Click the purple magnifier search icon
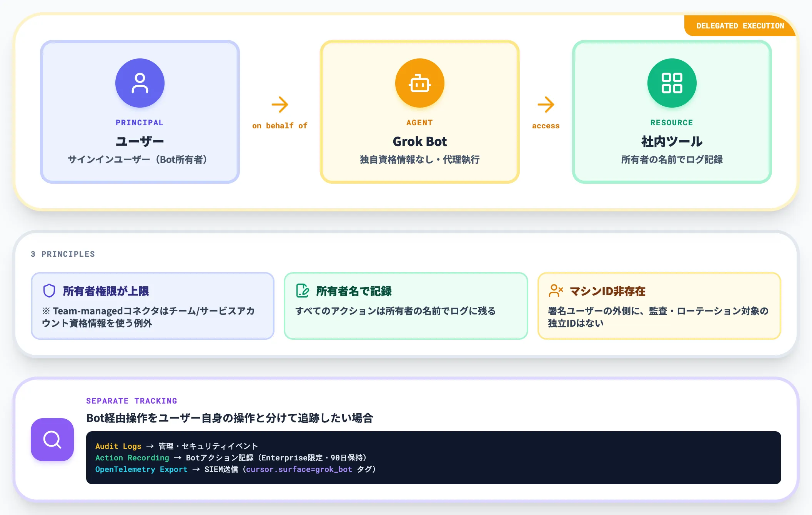Viewport: 812px width, 515px height. pos(52,440)
